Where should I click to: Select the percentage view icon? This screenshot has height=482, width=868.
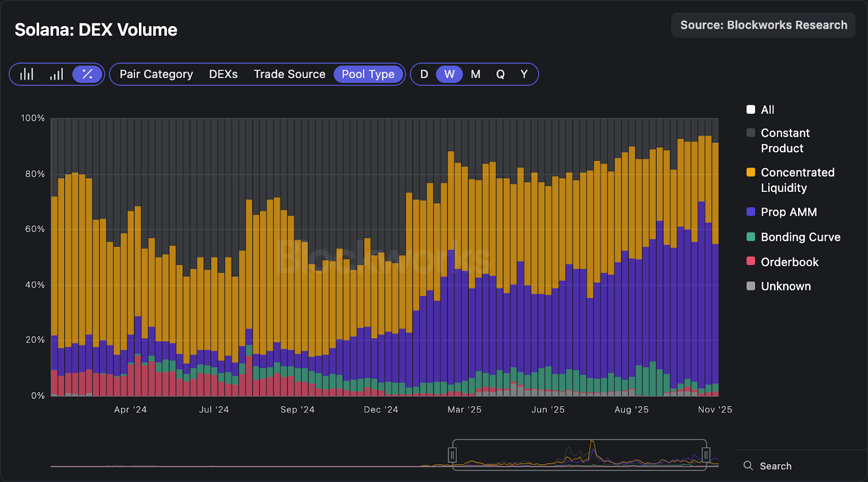tap(87, 74)
